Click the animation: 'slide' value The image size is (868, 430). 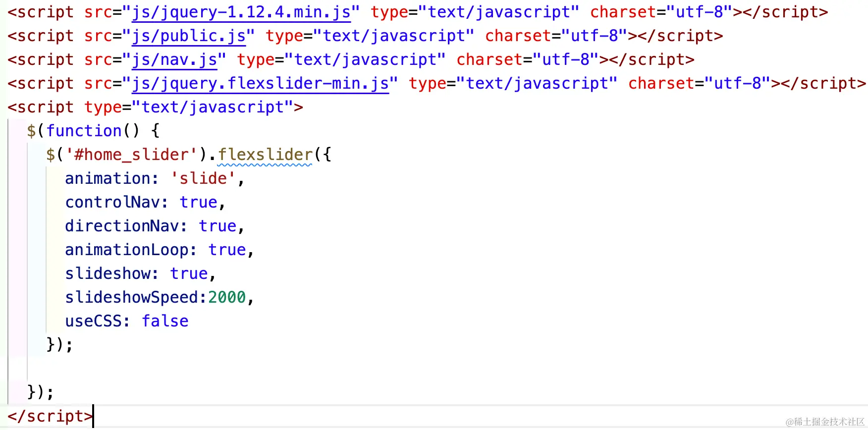(x=203, y=178)
